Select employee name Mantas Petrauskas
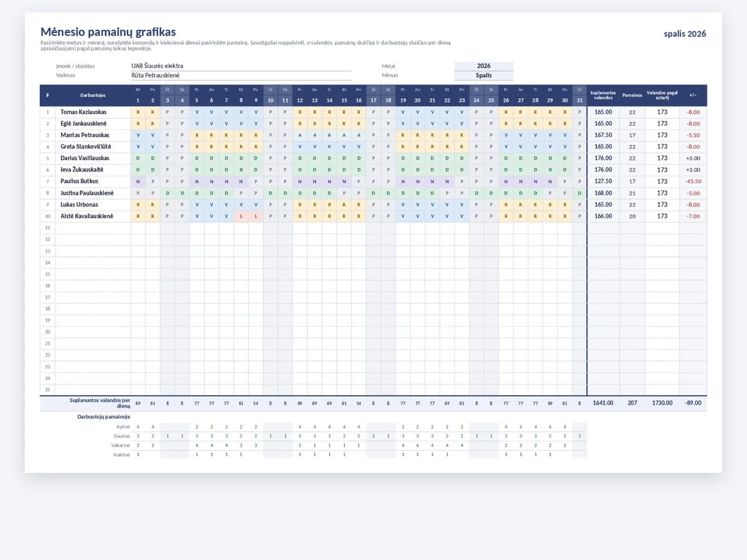 pos(85,135)
